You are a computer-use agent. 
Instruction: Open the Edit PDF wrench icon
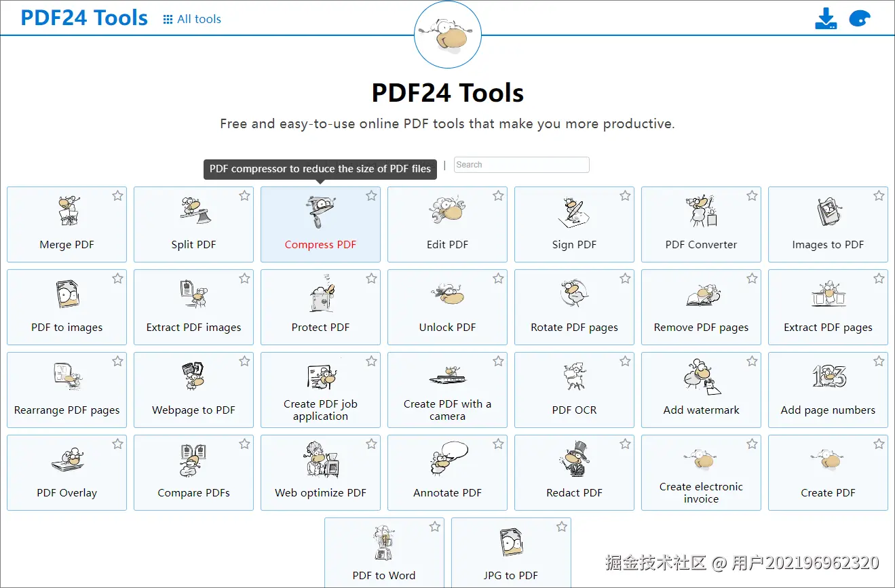pyautogui.click(x=447, y=211)
